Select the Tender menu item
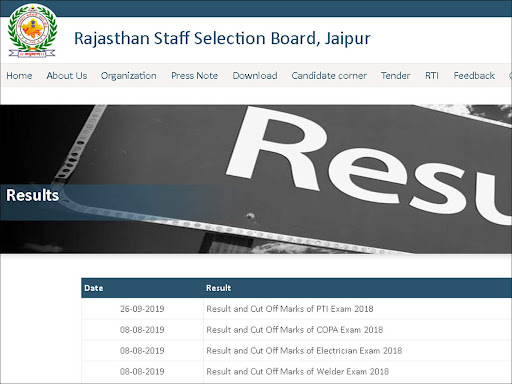512x384 pixels. 396,76
